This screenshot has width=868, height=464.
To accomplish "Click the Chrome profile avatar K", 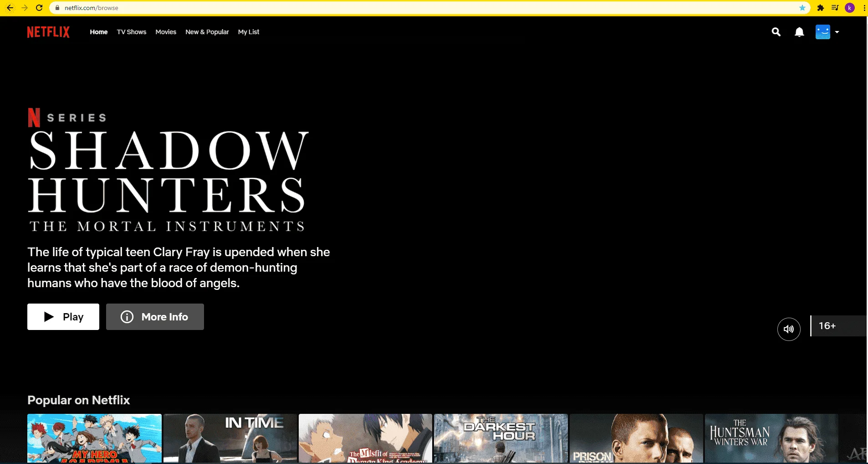I will 850,8.
